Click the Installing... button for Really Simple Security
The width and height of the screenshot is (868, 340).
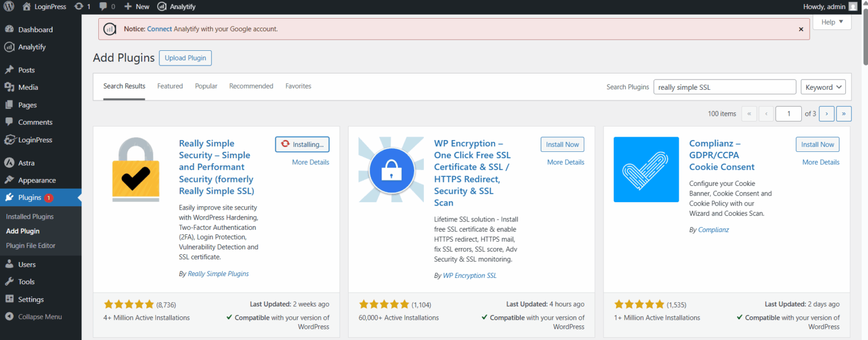[x=302, y=144]
